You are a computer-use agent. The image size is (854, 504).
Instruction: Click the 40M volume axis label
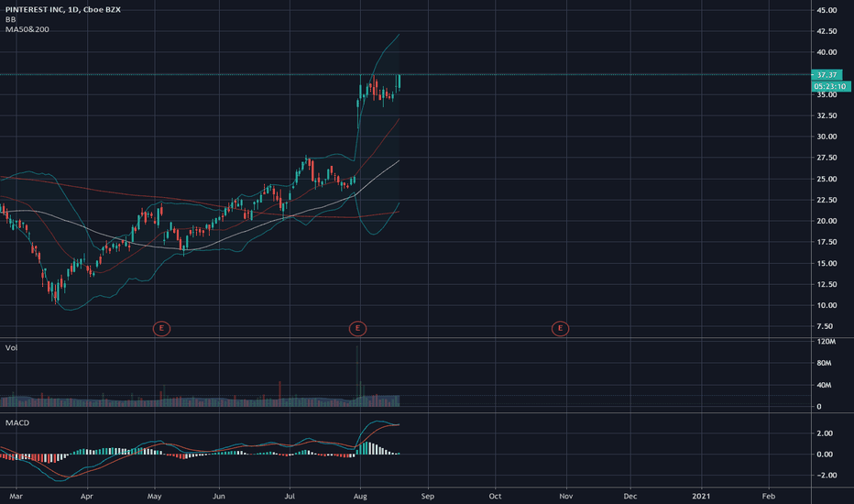click(x=824, y=385)
